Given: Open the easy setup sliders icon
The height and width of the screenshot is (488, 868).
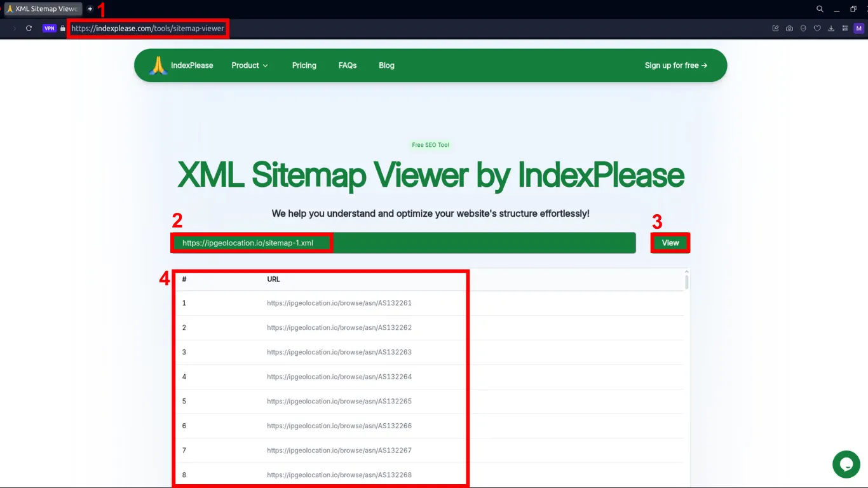Looking at the screenshot, I should pos(844,29).
